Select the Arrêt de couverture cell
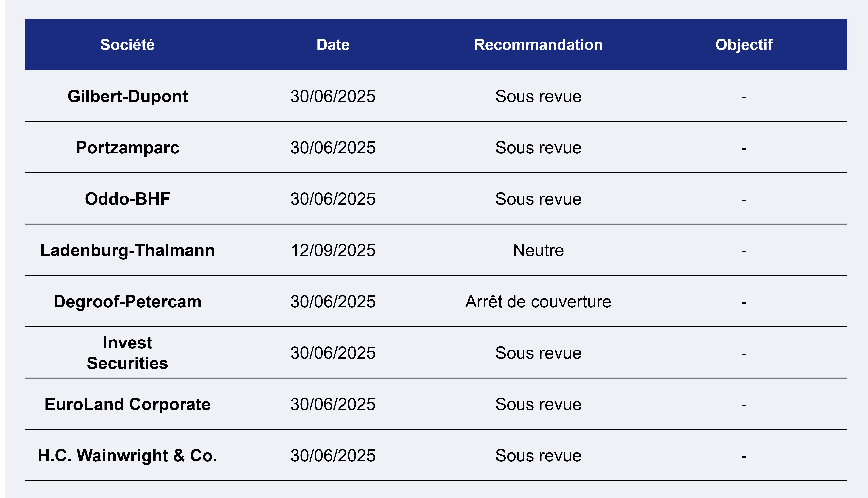Image resolution: width=868 pixels, height=498 pixels. pyautogui.click(x=538, y=302)
